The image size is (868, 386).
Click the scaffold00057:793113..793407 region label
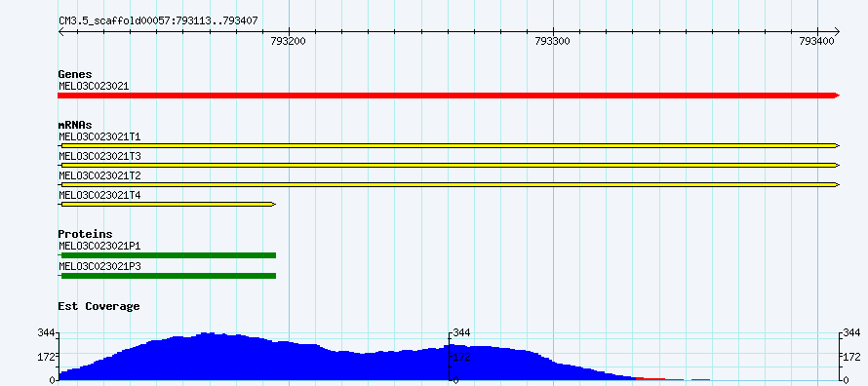(158, 21)
